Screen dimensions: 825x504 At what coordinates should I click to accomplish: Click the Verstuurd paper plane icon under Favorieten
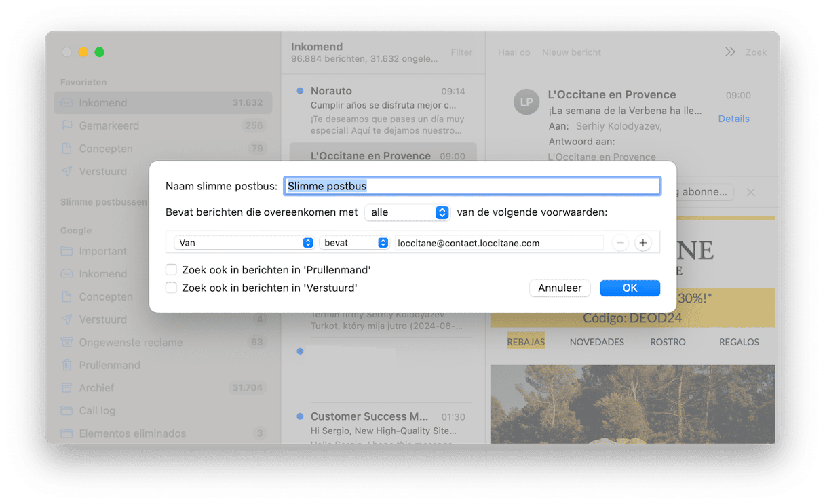[x=66, y=171]
